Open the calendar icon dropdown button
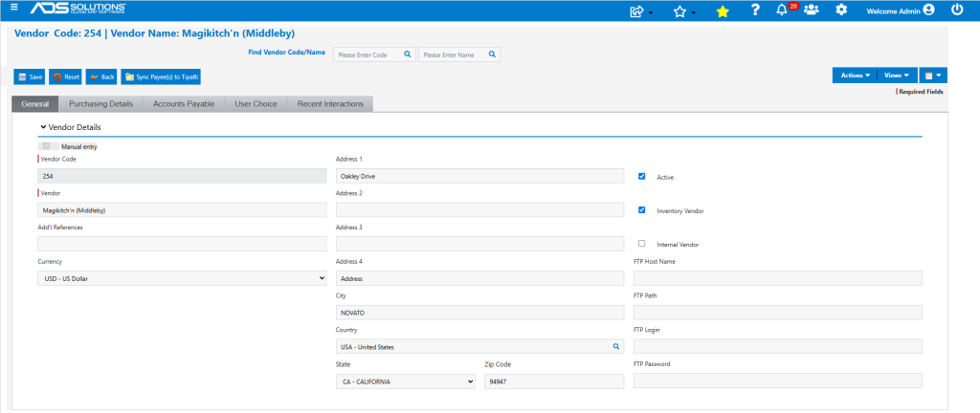The width and height of the screenshot is (980, 413). point(932,76)
